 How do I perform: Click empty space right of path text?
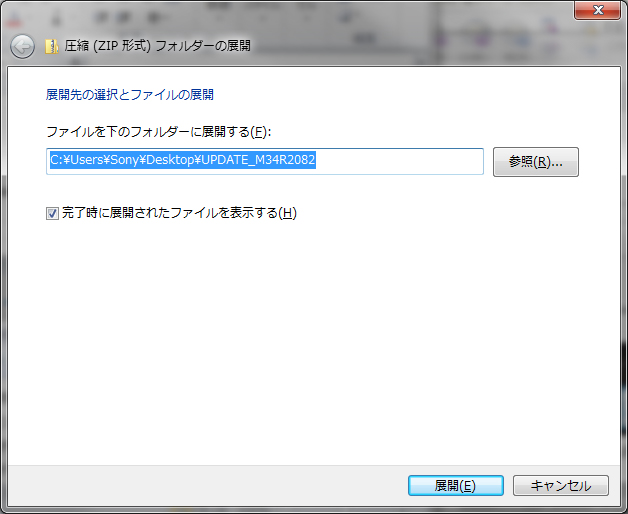400,161
